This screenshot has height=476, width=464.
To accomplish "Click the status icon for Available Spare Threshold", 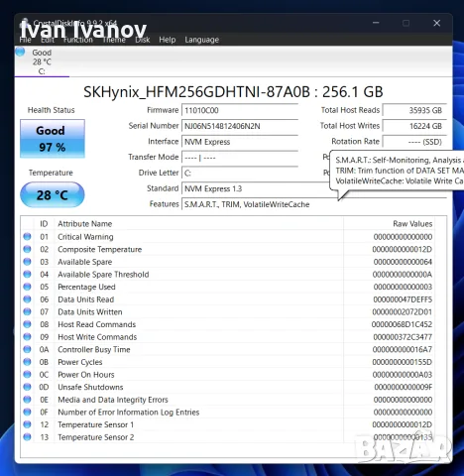I will 27,275.
